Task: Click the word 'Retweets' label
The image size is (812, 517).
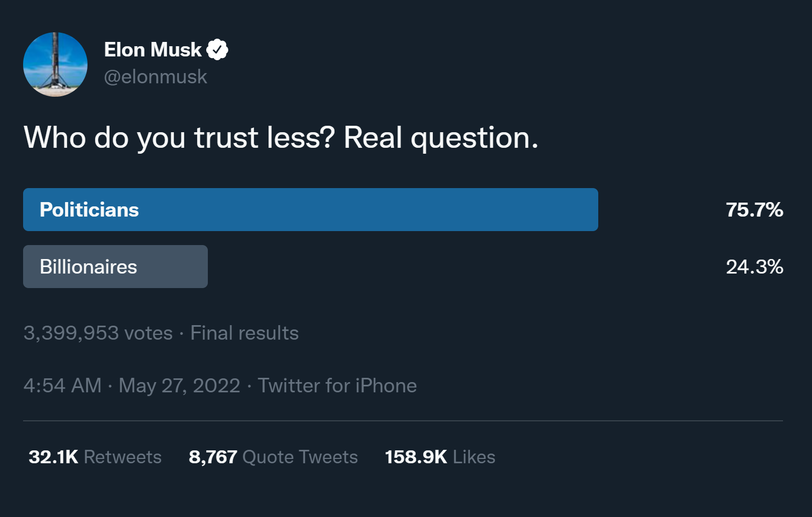Action: 122,457
